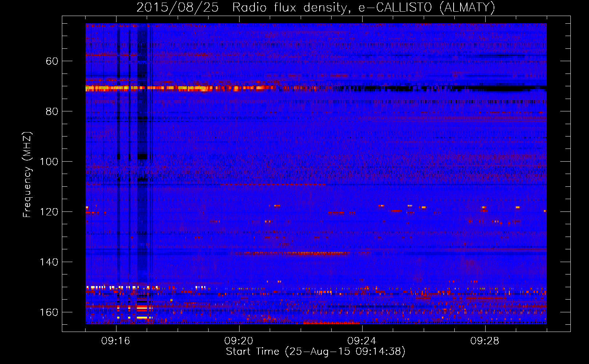
Task: Click the yellow-white burst near 158 MHz at 09:17
Action: 142,308
